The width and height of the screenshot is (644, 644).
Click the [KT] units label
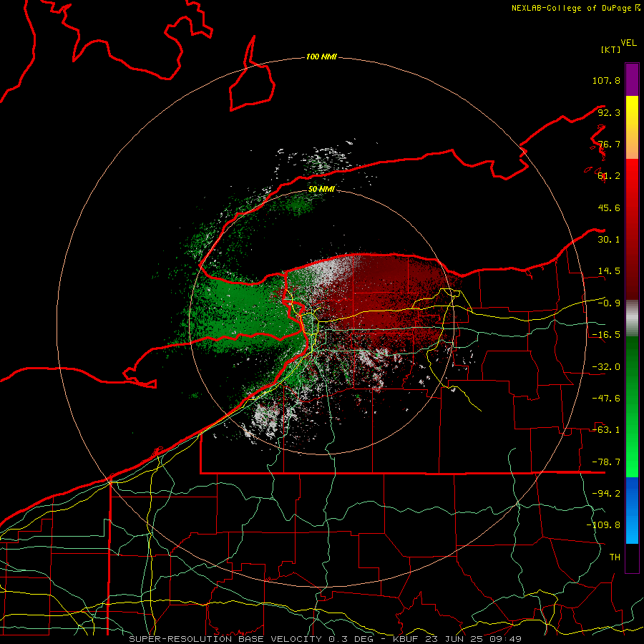(610, 49)
